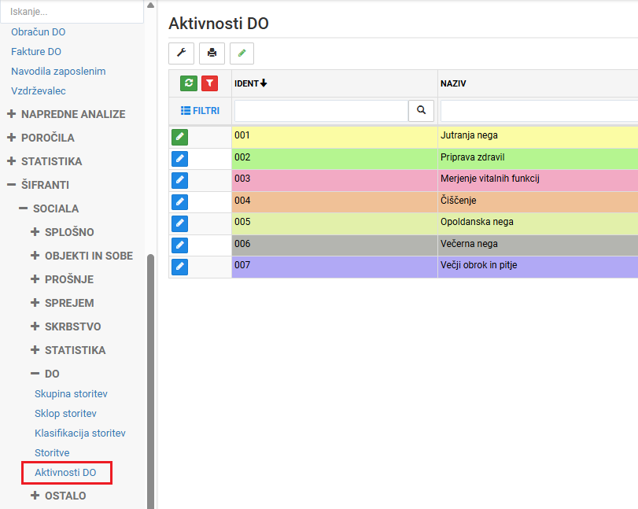
Task: Select the gray IDENT cell 006
Action: click(334, 245)
